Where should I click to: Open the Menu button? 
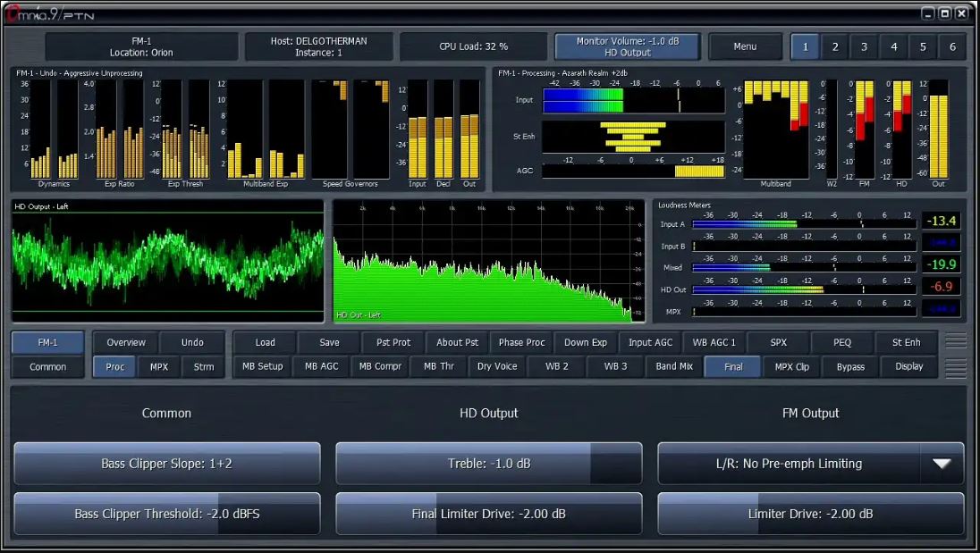744,47
